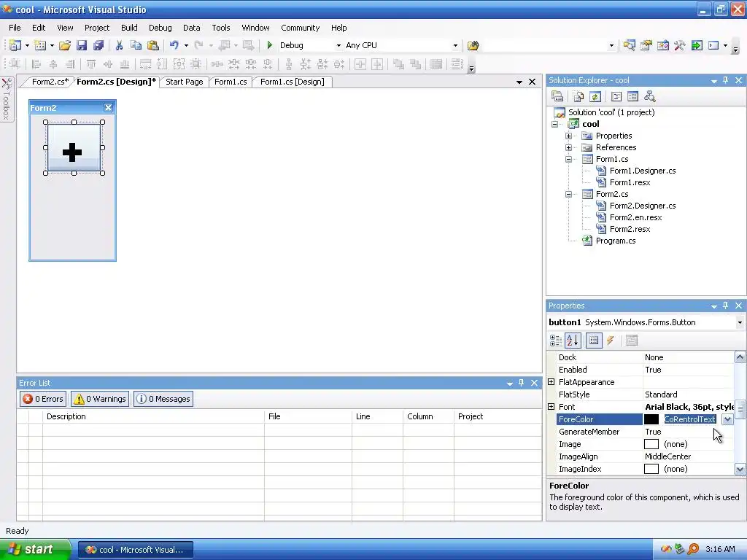747x560 pixels.
Task: Open the Build menu
Action: (x=129, y=28)
